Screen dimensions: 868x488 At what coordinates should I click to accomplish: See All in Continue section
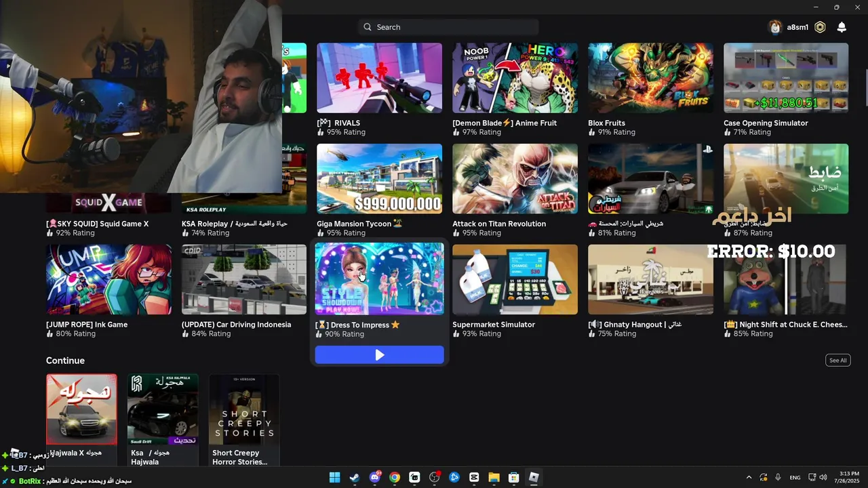tap(838, 360)
